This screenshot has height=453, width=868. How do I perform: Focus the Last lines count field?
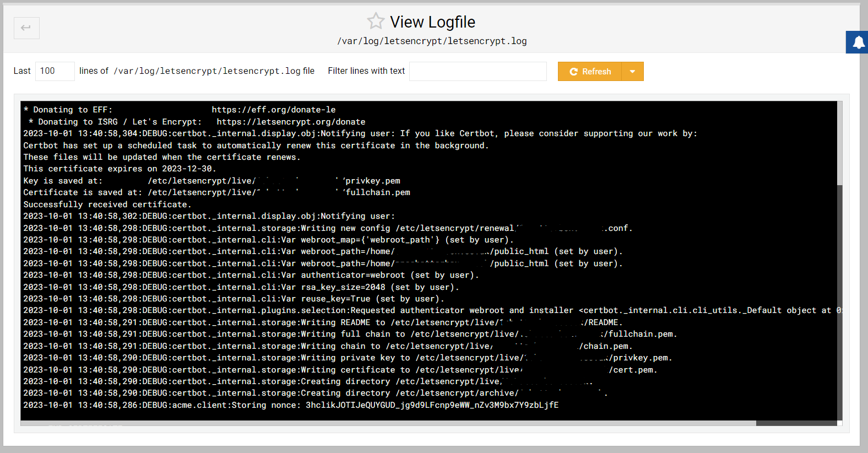coord(55,71)
